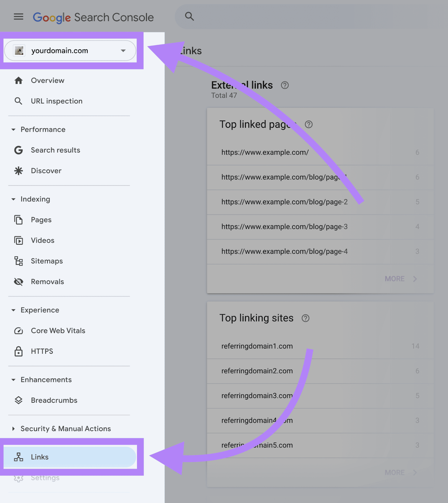This screenshot has height=503, width=448.
Task: Open the Breadcrumbs enhancement report
Action: [54, 401]
